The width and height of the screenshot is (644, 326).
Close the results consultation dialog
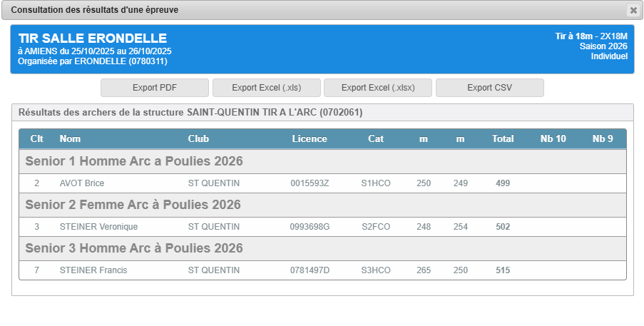(x=633, y=10)
